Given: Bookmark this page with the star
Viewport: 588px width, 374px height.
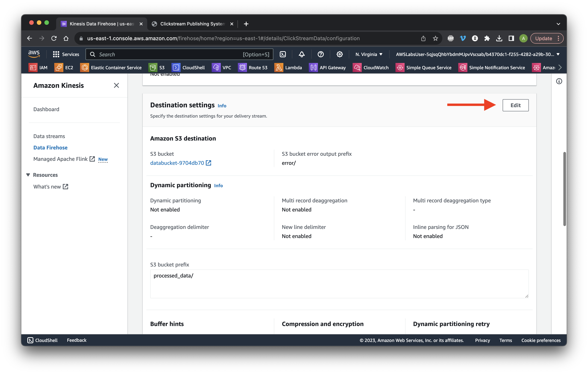Looking at the screenshot, I should [435, 38].
